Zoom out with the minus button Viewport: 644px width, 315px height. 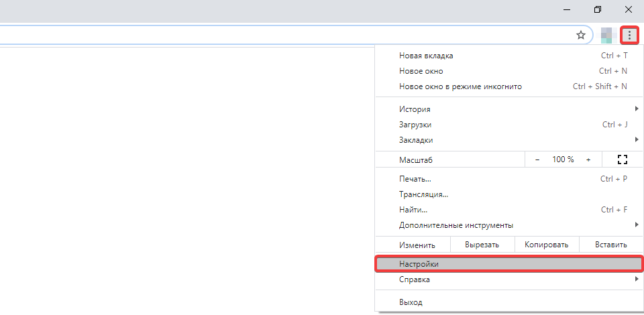pos(537,160)
